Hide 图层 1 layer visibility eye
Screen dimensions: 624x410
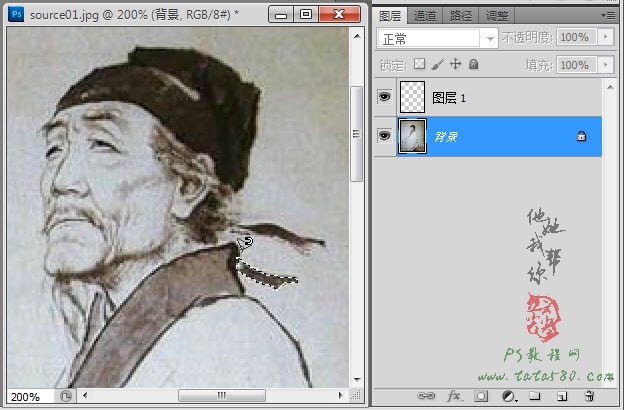coord(384,97)
